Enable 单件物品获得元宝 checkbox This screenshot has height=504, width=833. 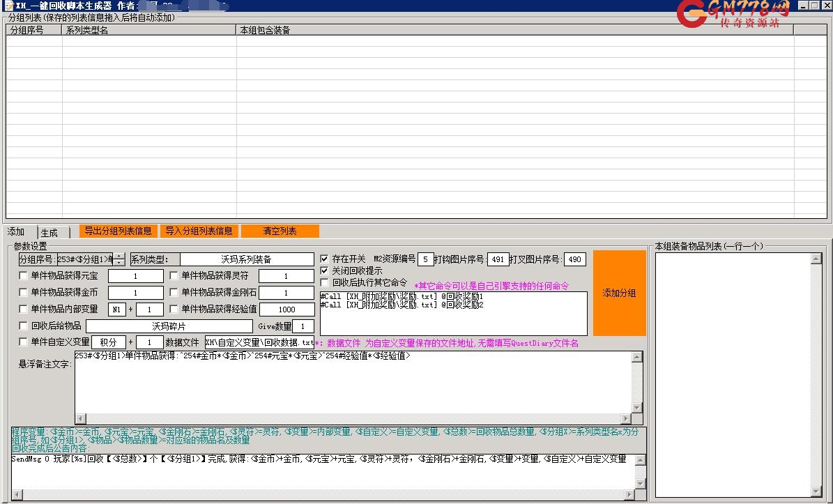[x=24, y=276]
